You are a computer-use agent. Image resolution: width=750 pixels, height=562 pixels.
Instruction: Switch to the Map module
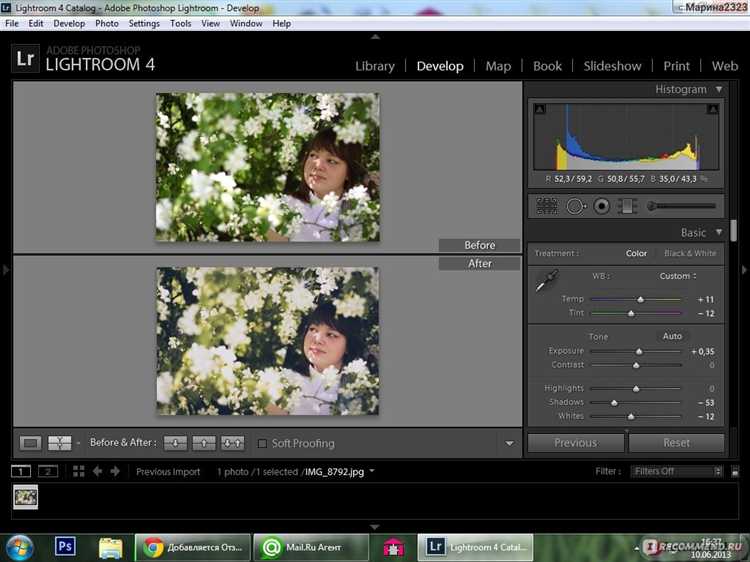tap(498, 66)
